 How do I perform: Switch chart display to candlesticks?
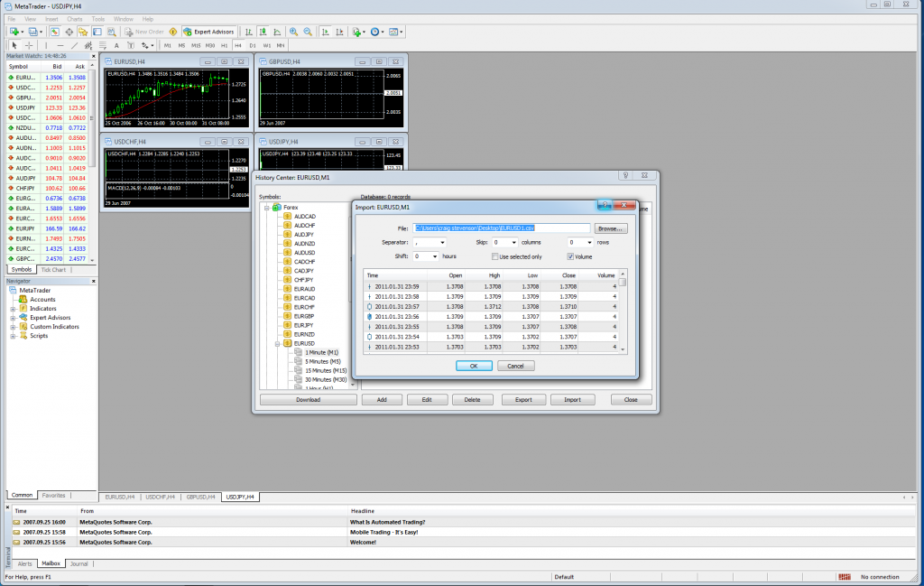point(263,32)
